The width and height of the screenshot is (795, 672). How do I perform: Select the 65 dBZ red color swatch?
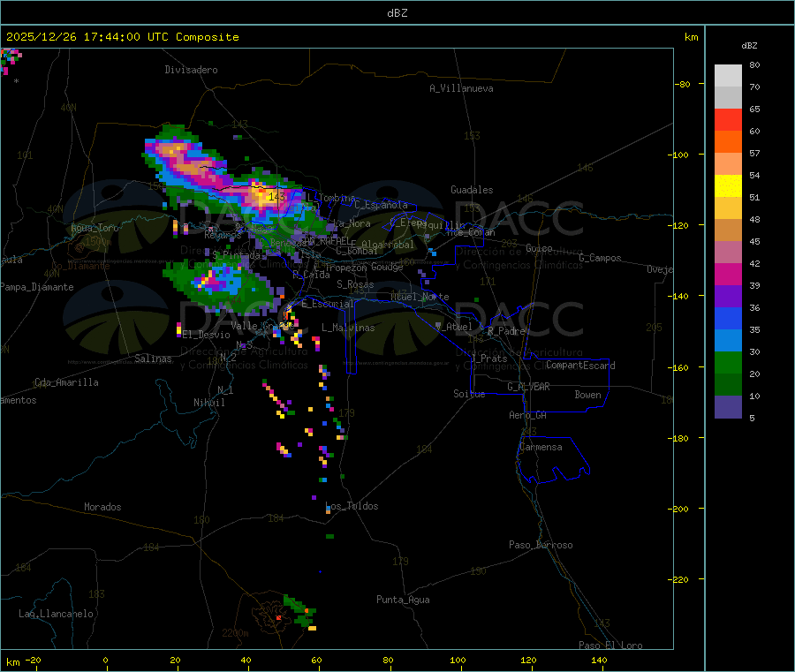[728, 119]
